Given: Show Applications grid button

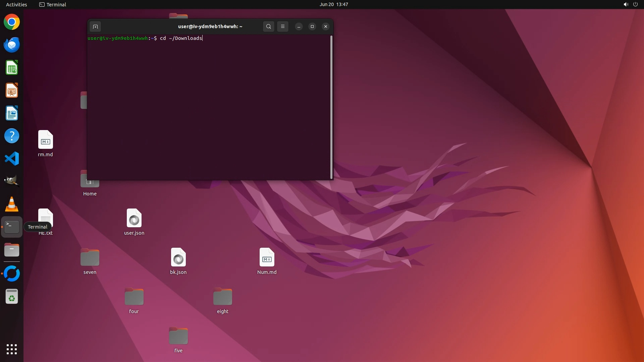Looking at the screenshot, I should 12,349.
